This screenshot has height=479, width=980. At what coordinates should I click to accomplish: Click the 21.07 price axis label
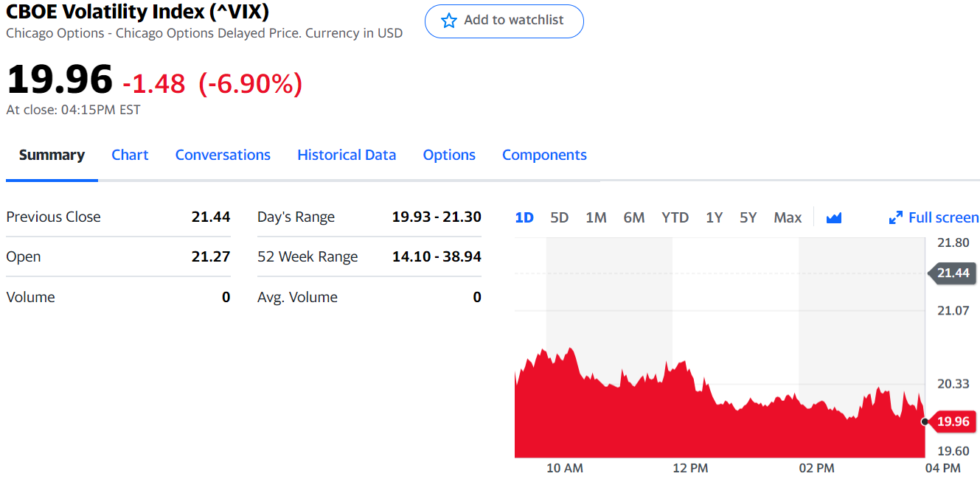(x=953, y=310)
